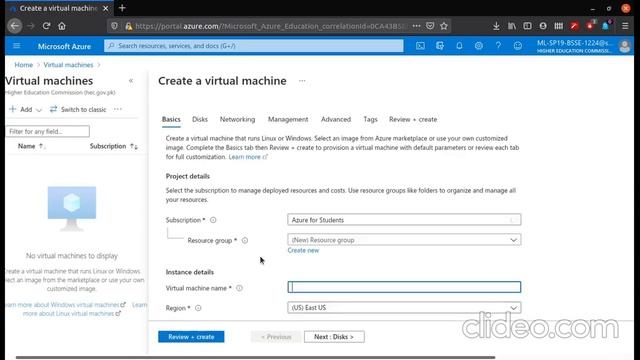Go to Home breadcrumb
This screenshot has height=360, width=640.
click(24, 65)
